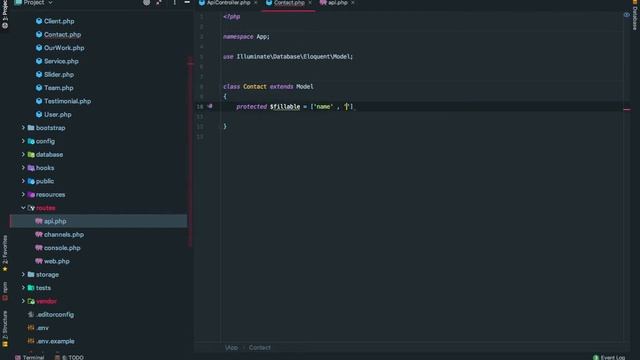Open the Database side panel

click(635, 16)
